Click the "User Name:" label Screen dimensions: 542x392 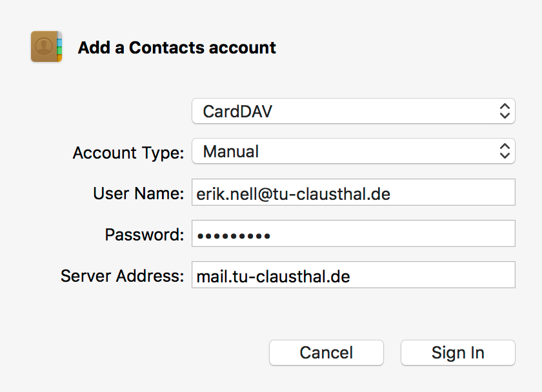click(139, 193)
